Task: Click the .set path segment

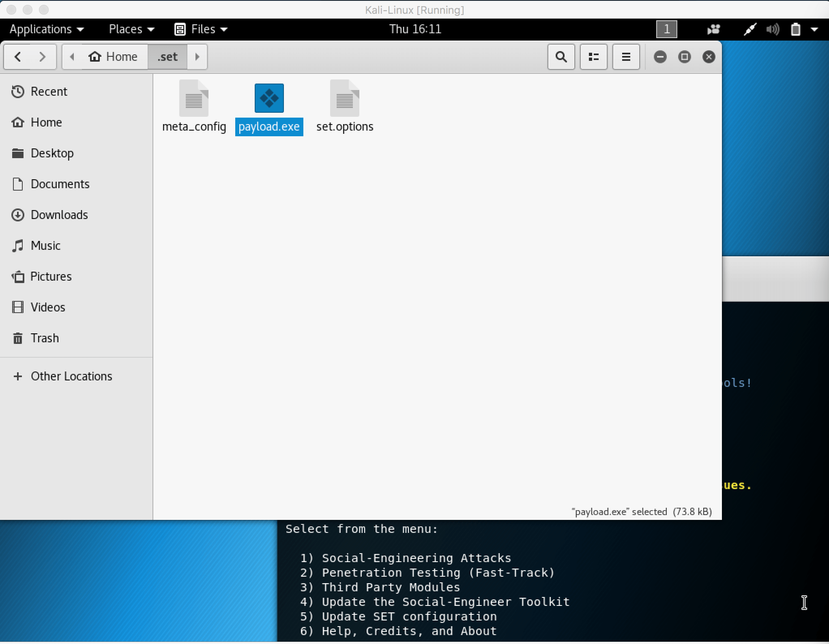Action: point(168,57)
